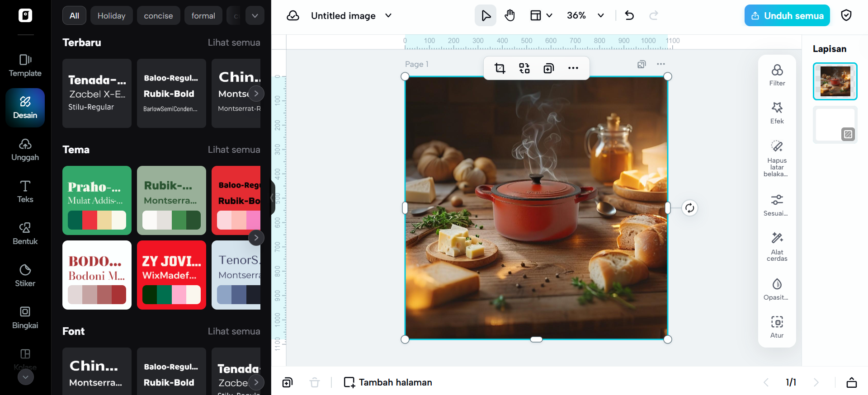The height and width of the screenshot is (395, 868).
Task: Click the duplicate page icon in bottom bar
Action: coord(288,383)
